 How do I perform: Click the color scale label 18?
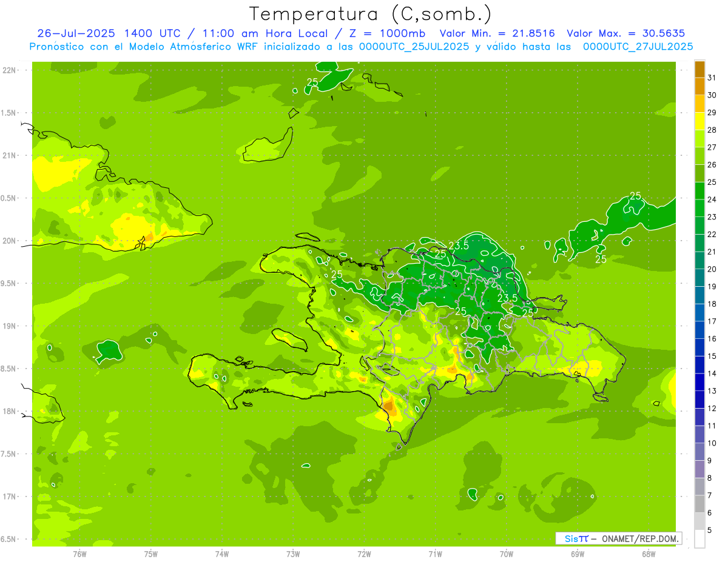712,304
